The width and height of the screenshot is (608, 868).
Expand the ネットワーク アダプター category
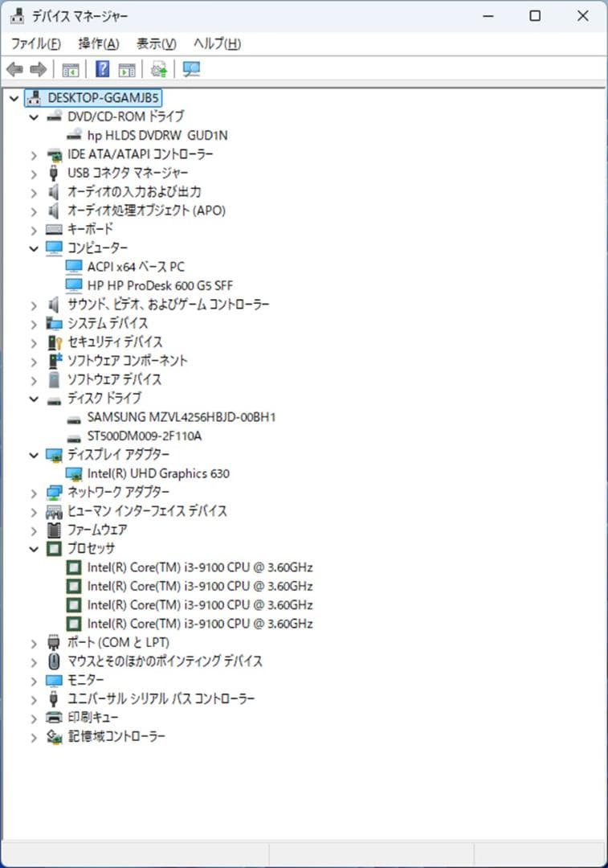(34, 493)
